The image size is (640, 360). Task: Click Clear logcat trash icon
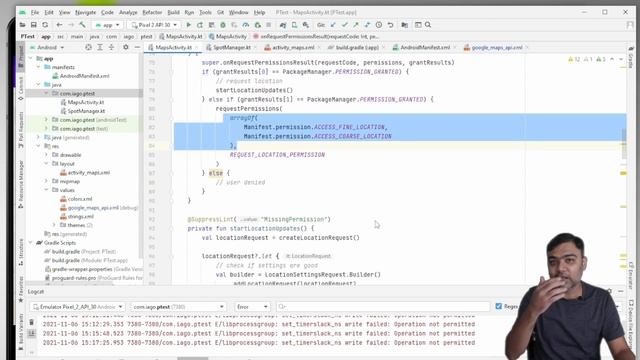31,322
